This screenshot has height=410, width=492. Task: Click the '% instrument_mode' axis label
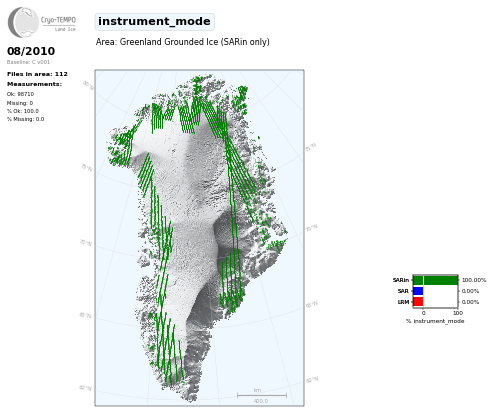pyautogui.click(x=435, y=321)
